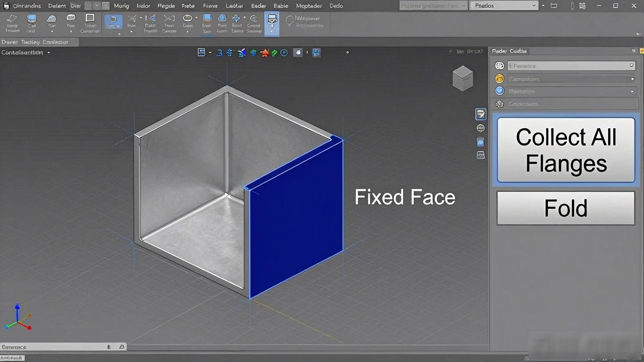This screenshot has height=362, width=644.
Task: Click the Collect All Flanges button
Action: point(566,150)
